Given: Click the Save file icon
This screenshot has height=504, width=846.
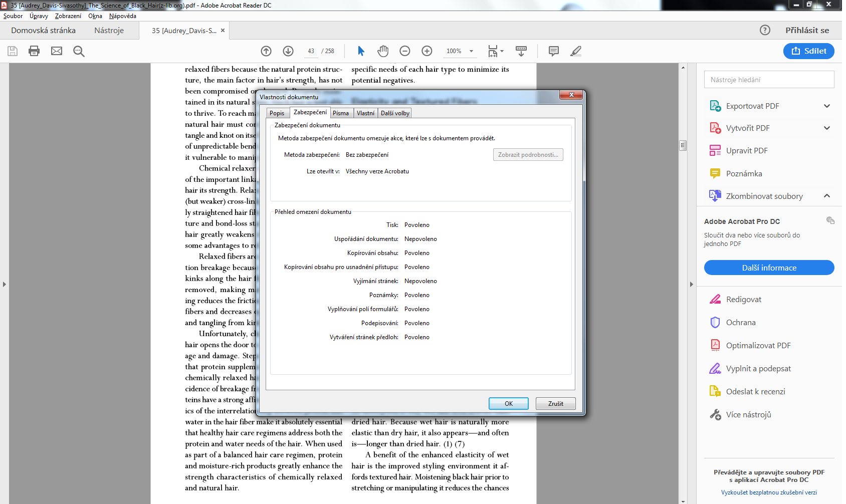Looking at the screenshot, I should pyautogui.click(x=13, y=51).
